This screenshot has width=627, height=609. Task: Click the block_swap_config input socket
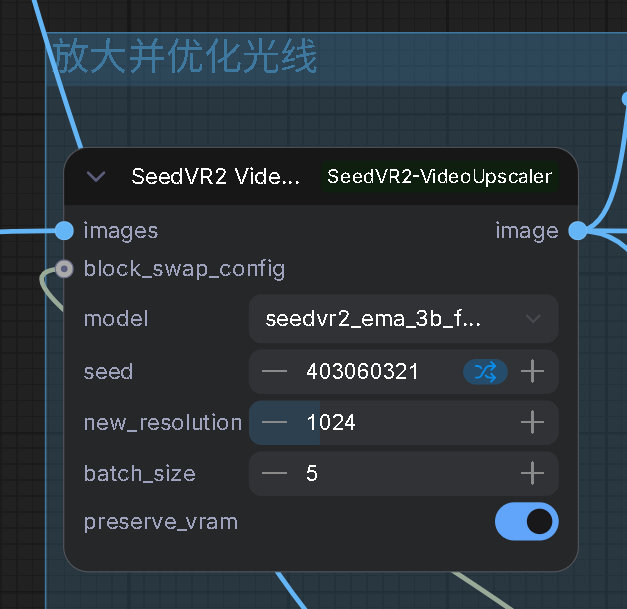point(64,269)
